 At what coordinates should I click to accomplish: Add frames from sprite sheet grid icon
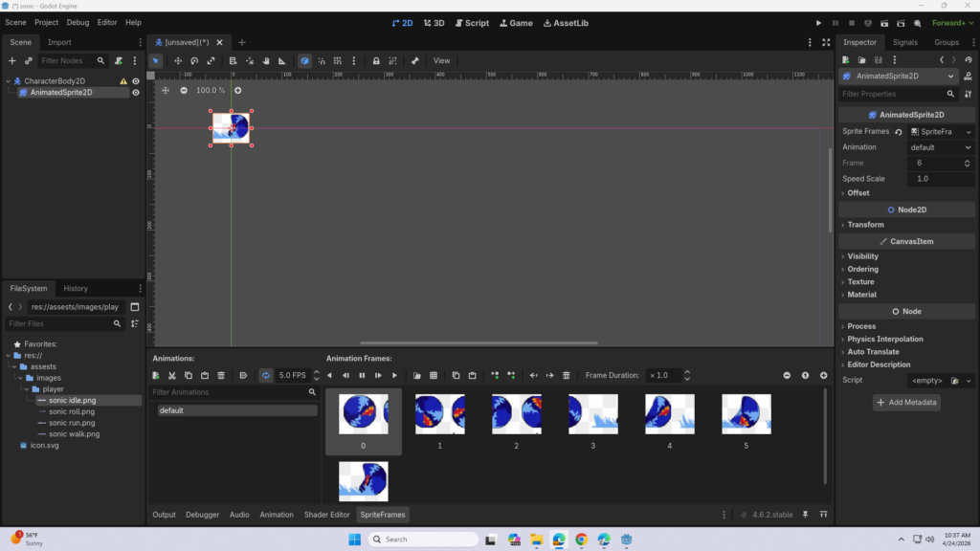434,375
